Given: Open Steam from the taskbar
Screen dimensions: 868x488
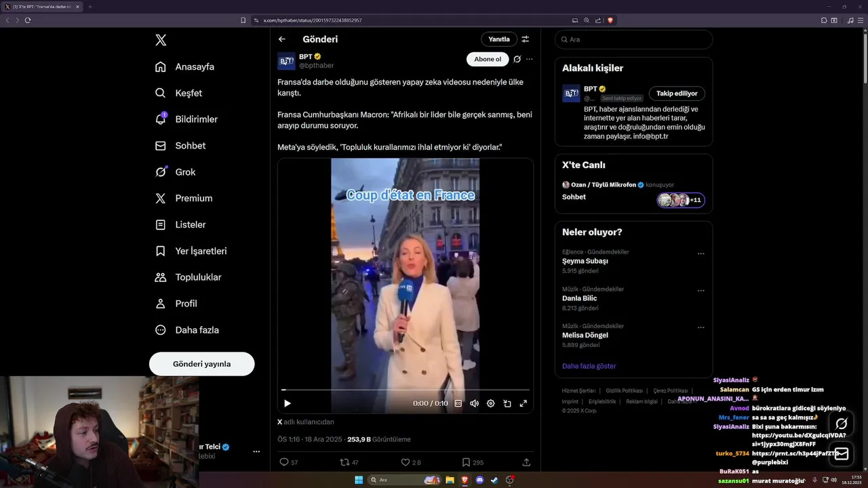Looking at the screenshot, I should click(x=494, y=480).
